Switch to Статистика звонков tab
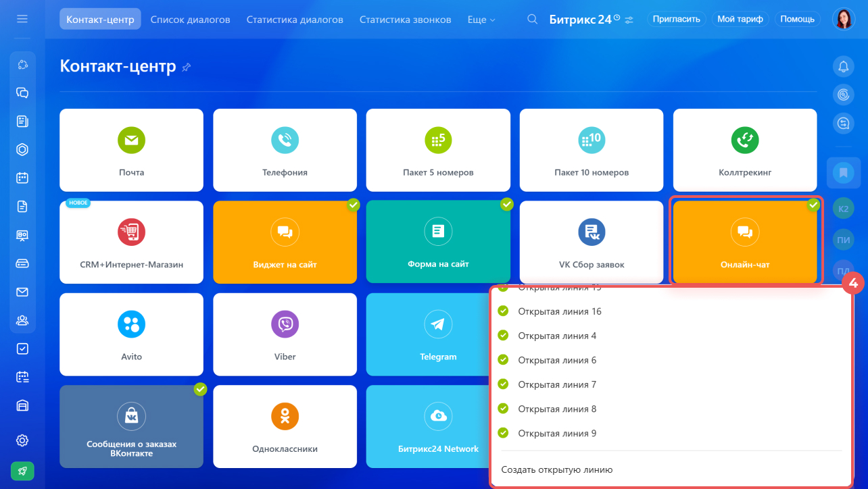Image resolution: width=868 pixels, height=489 pixels. click(405, 20)
